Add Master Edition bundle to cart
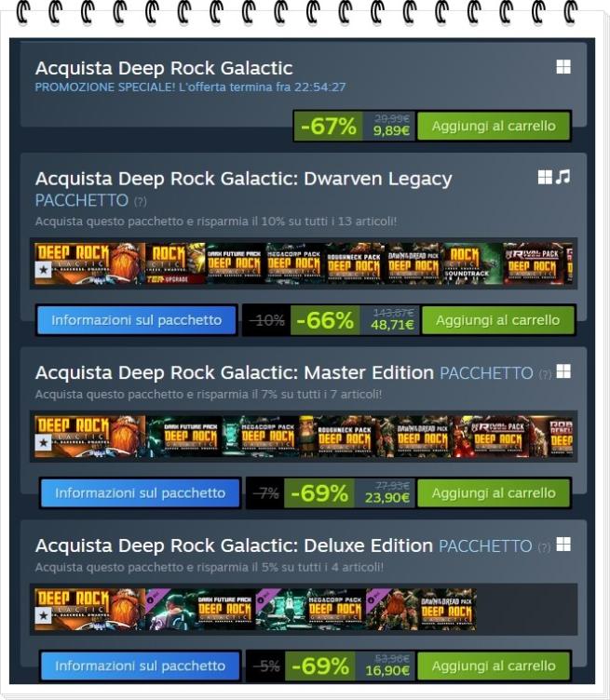Image resolution: width=610 pixels, height=700 pixels. tap(494, 492)
